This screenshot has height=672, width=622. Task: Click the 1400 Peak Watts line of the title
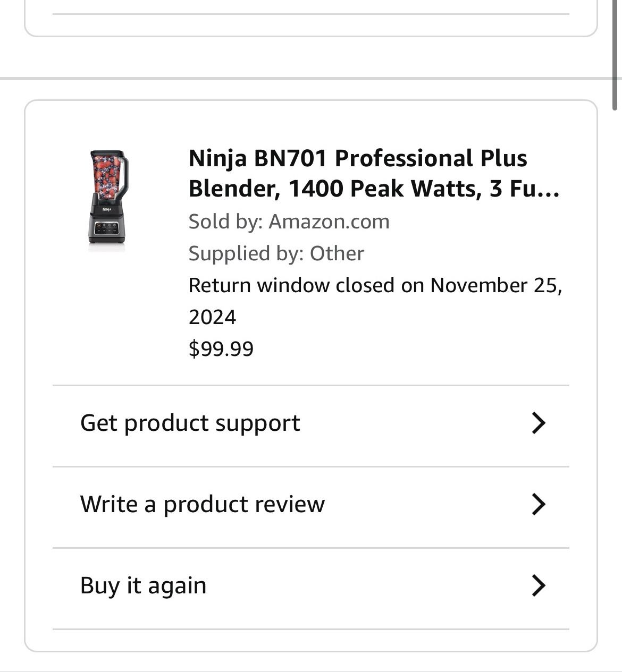pos(374,189)
